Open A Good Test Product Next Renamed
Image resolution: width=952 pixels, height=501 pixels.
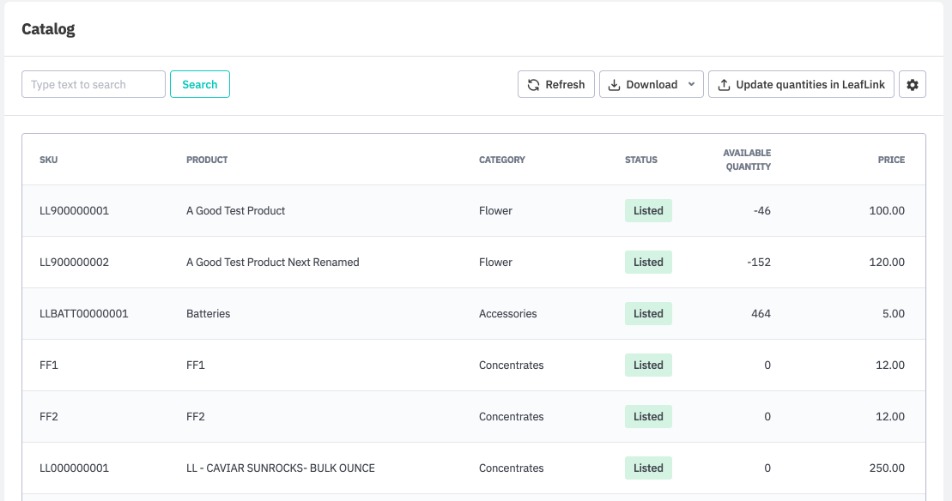pos(272,262)
